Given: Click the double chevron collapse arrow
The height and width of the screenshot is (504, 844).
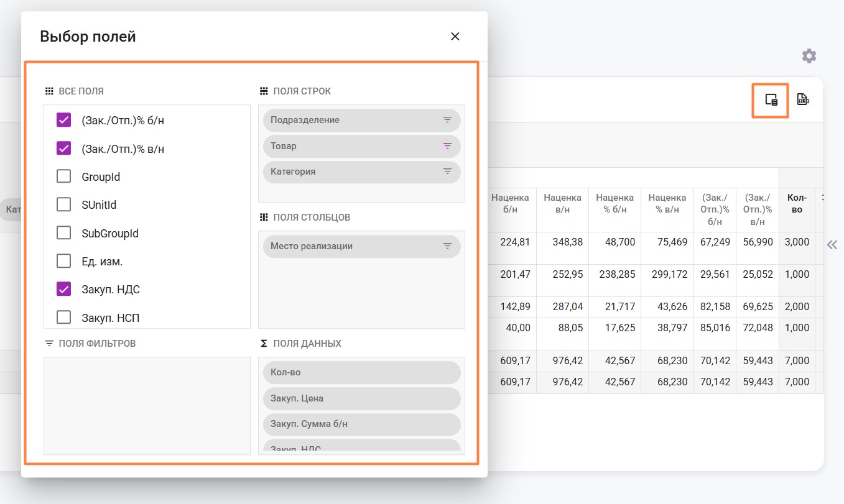Looking at the screenshot, I should (x=832, y=245).
